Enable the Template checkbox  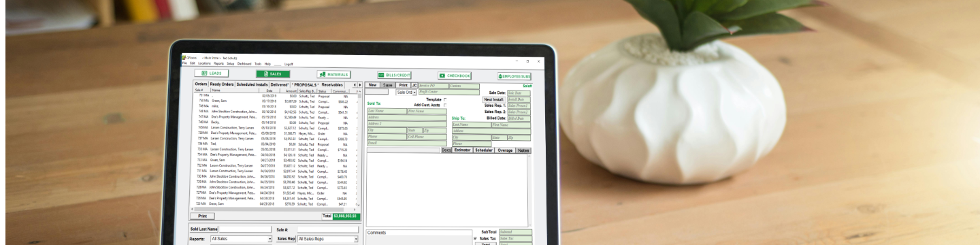point(445,99)
